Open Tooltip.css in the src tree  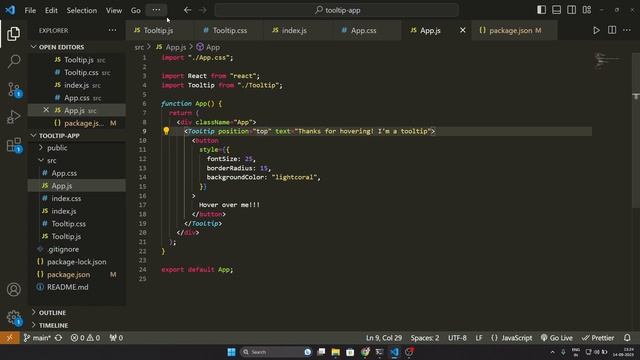pyautogui.click(x=69, y=224)
